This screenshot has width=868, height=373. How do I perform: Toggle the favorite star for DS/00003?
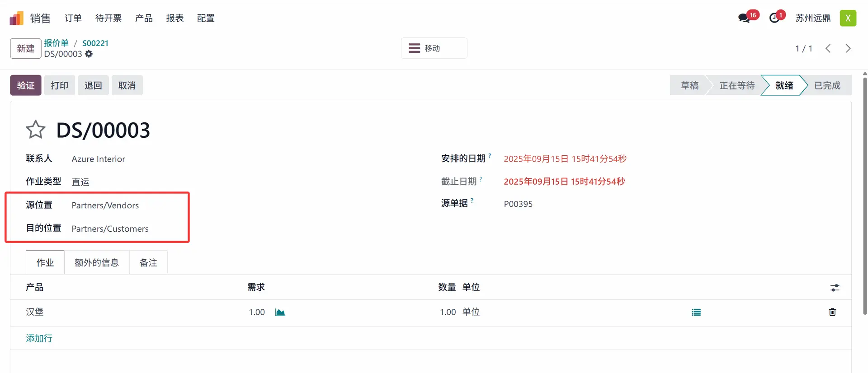36,130
